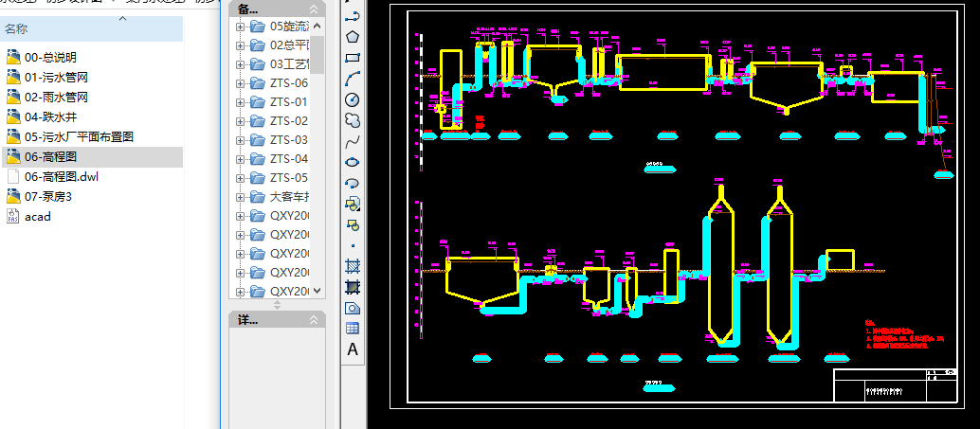Select the Polyline draw tool
This screenshot has height=429, width=980.
(x=353, y=16)
